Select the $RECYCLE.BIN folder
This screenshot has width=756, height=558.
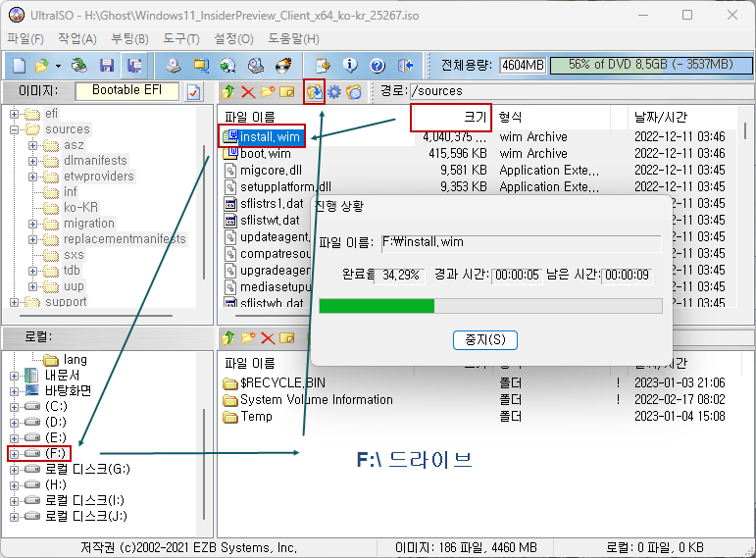pos(282,382)
